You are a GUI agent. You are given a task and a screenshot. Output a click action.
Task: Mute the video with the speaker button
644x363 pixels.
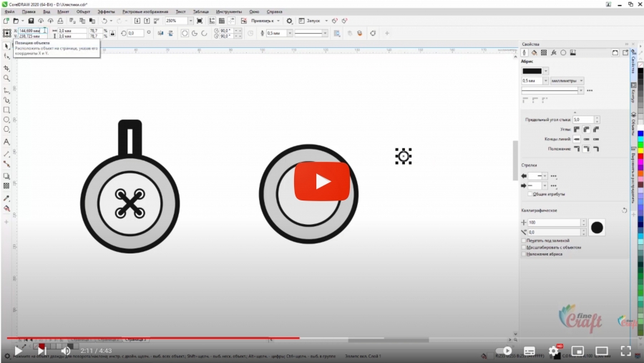point(66,351)
